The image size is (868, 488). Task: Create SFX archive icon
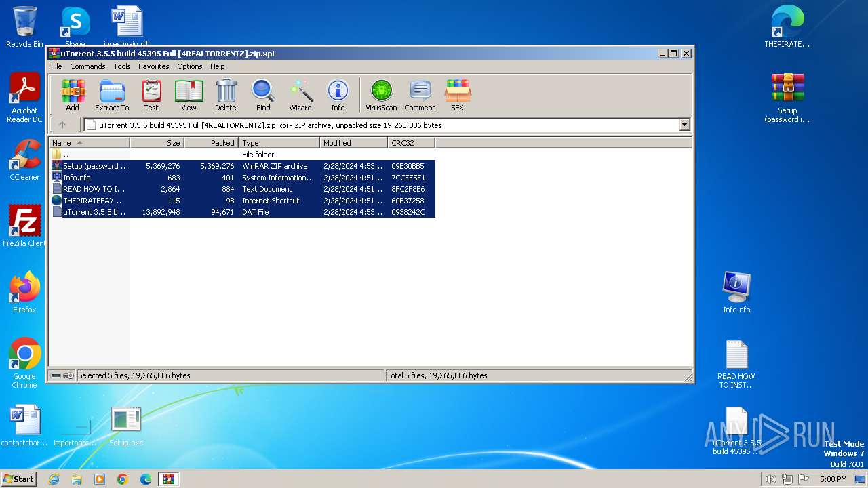coord(458,95)
